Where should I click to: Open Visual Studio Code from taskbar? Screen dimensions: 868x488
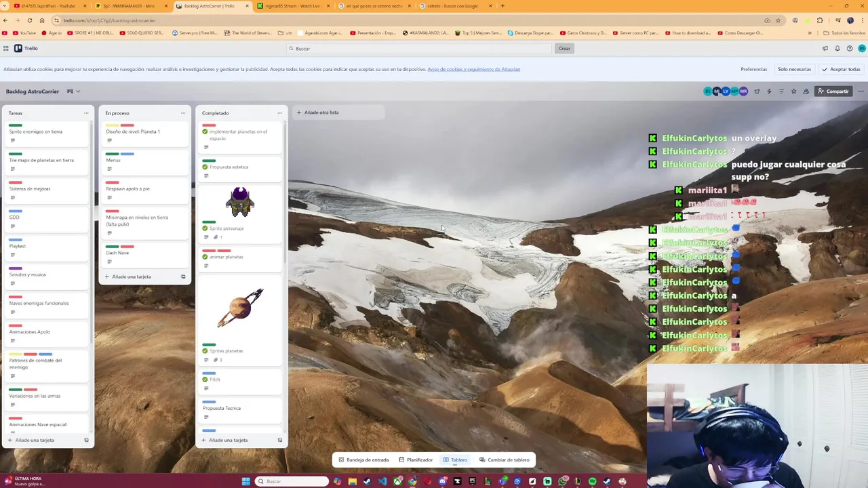pyautogui.click(x=383, y=481)
